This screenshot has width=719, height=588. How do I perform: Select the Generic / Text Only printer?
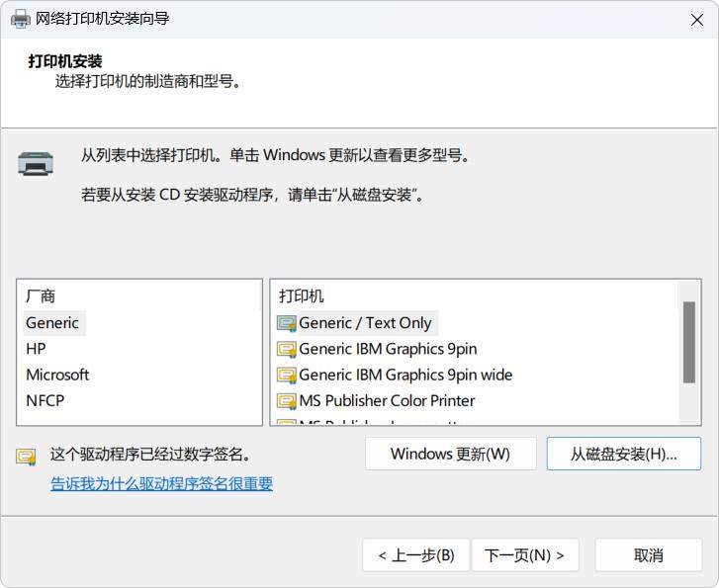pos(365,323)
